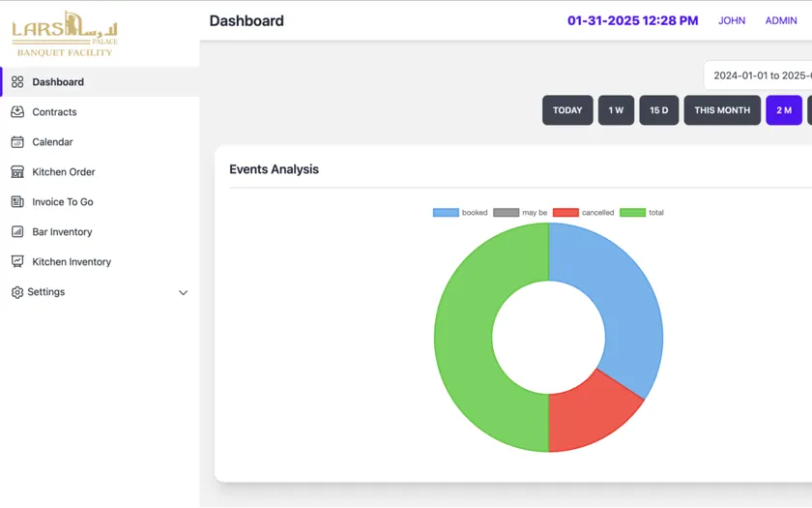
Task: Toggle the green total legend swatch
Action: point(632,213)
